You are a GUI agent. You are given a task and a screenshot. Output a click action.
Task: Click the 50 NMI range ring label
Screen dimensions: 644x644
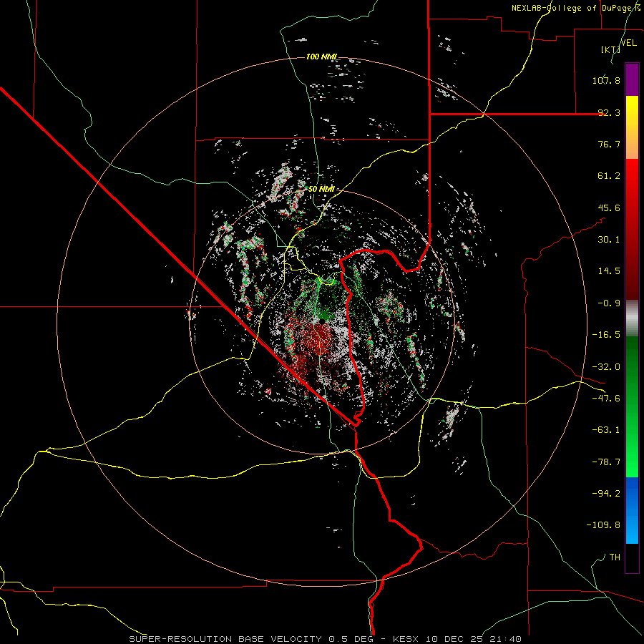321,190
